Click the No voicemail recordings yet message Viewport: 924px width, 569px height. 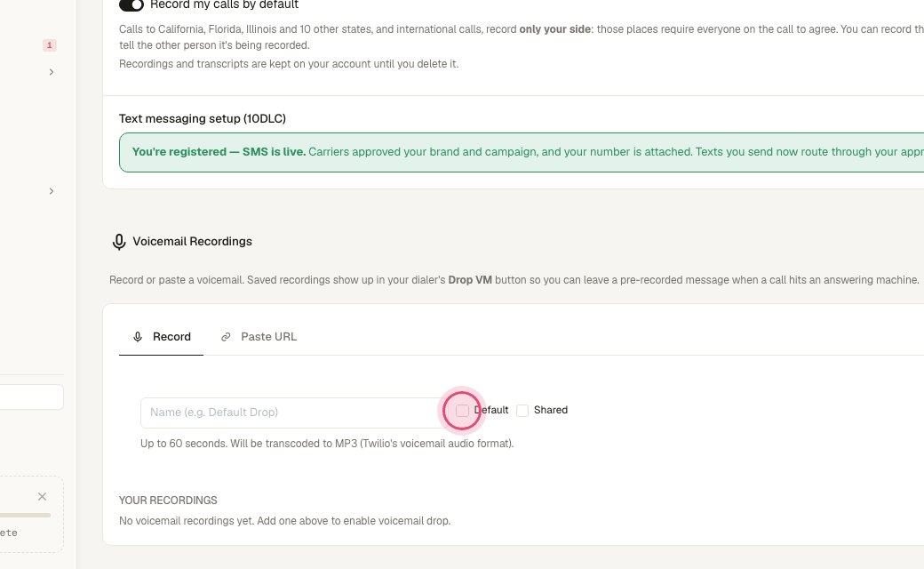[284, 521]
